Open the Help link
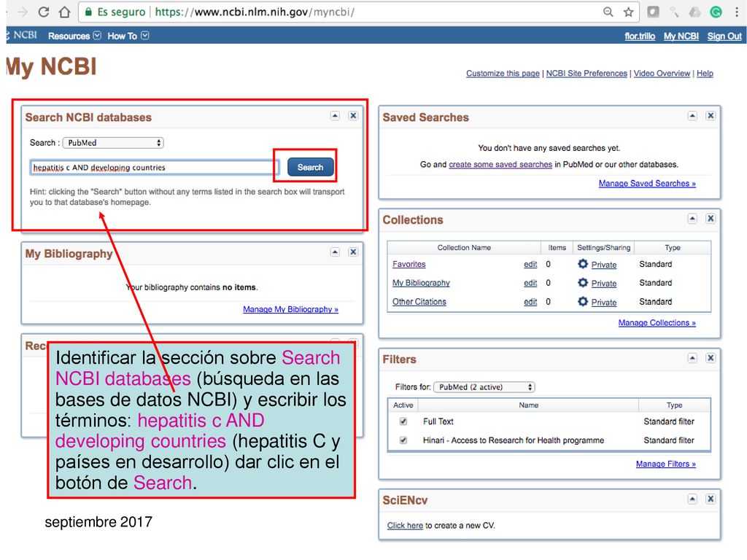 [705, 74]
